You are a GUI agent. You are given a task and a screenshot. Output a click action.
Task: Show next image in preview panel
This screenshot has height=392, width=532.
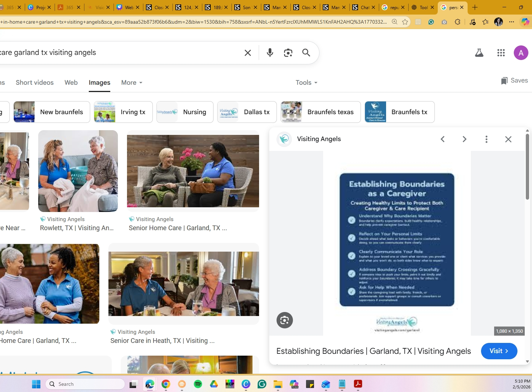pyautogui.click(x=464, y=139)
